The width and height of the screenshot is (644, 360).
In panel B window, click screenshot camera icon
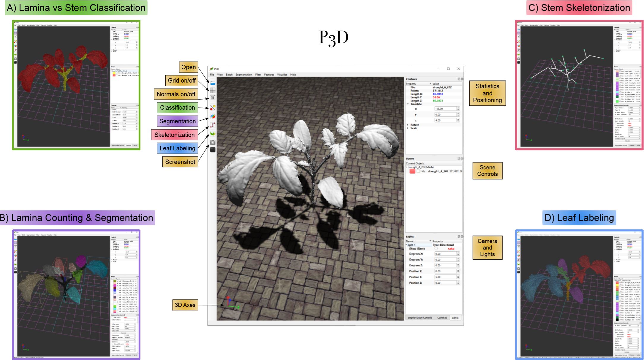[15, 268]
